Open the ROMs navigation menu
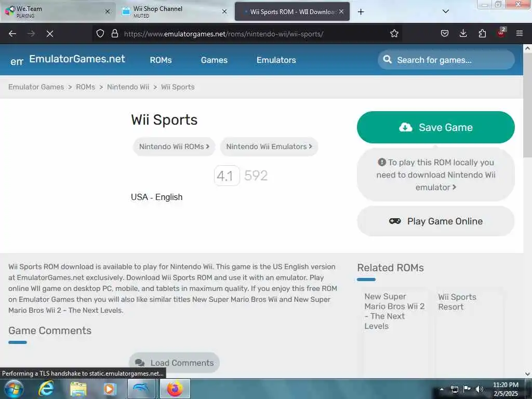 click(161, 60)
